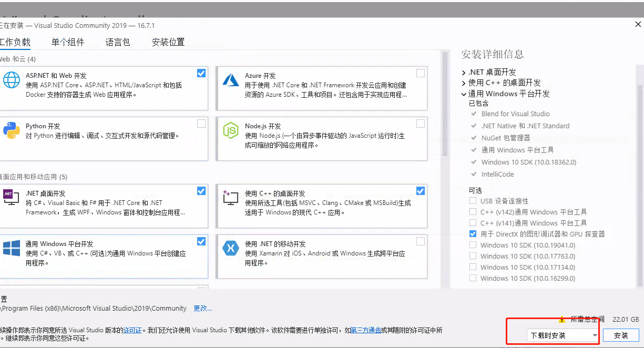The image size is (644, 348).
Task: Open the 下载时安装 install mode dropdown
Action: (563, 335)
